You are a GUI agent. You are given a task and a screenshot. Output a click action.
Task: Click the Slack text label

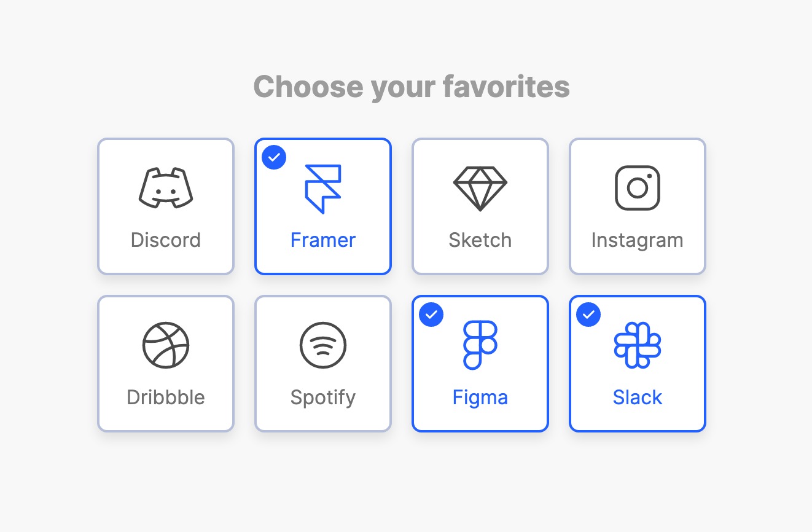click(x=638, y=397)
